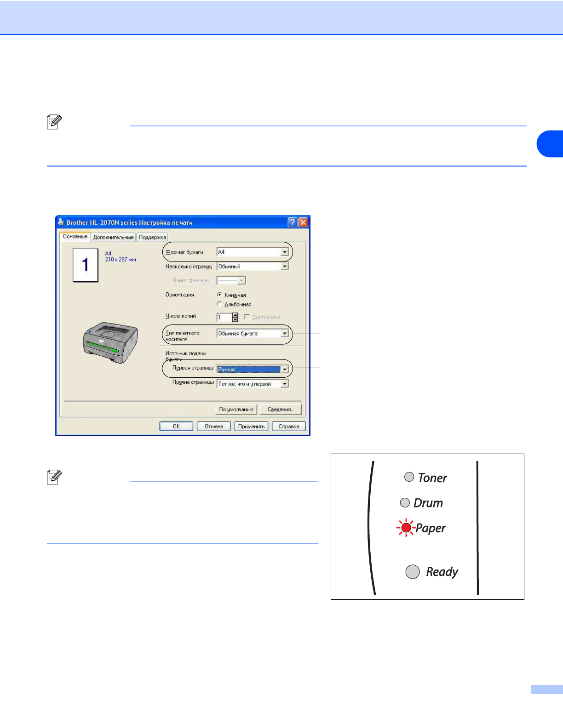Click the Drum LED indicator
The width and height of the screenshot is (563, 728).
[x=405, y=502]
